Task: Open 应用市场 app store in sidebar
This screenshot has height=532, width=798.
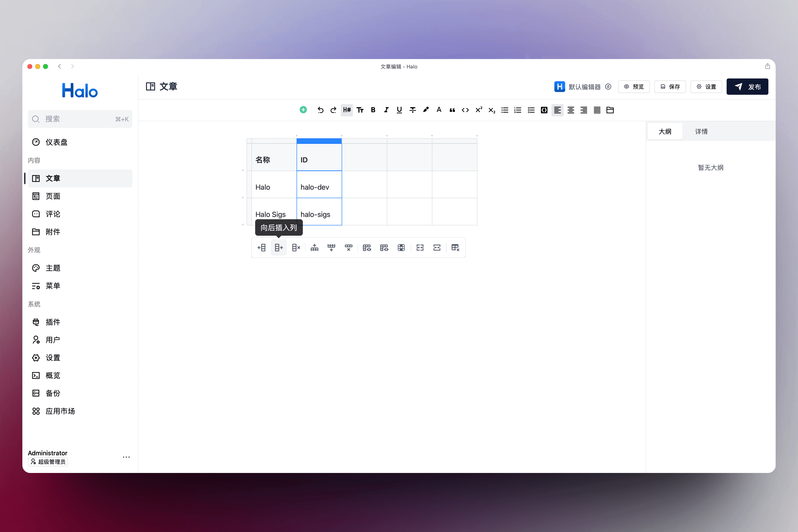Action: pyautogui.click(x=80, y=411)
